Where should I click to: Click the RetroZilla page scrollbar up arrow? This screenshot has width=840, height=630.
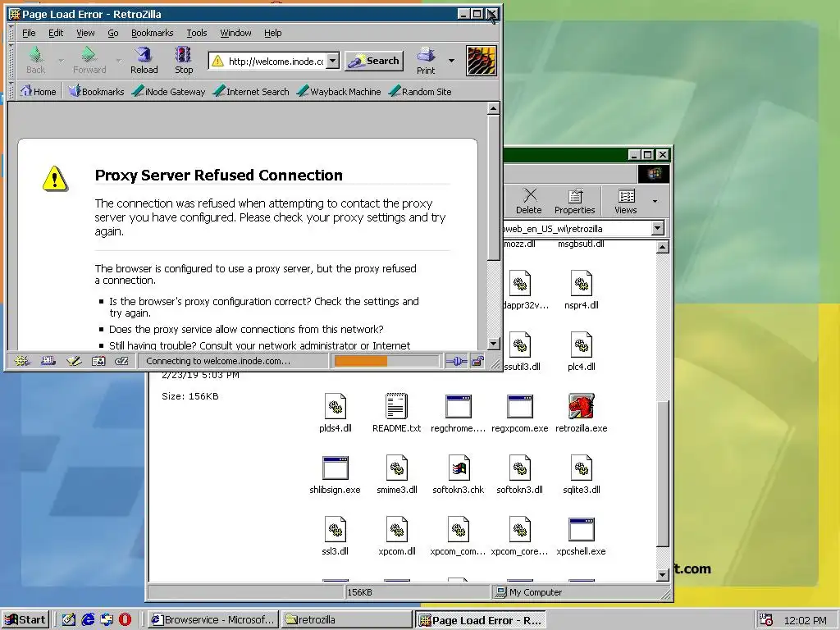[x=493, y=109]
